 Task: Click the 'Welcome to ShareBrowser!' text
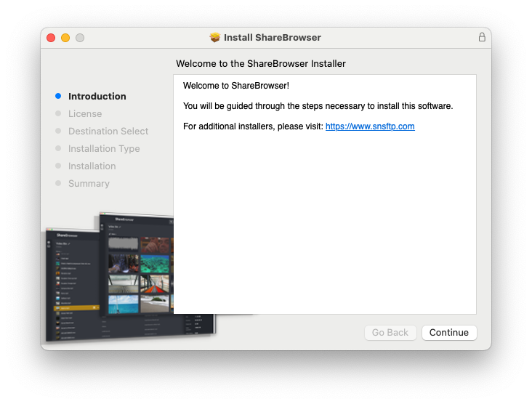pos(236,86)
